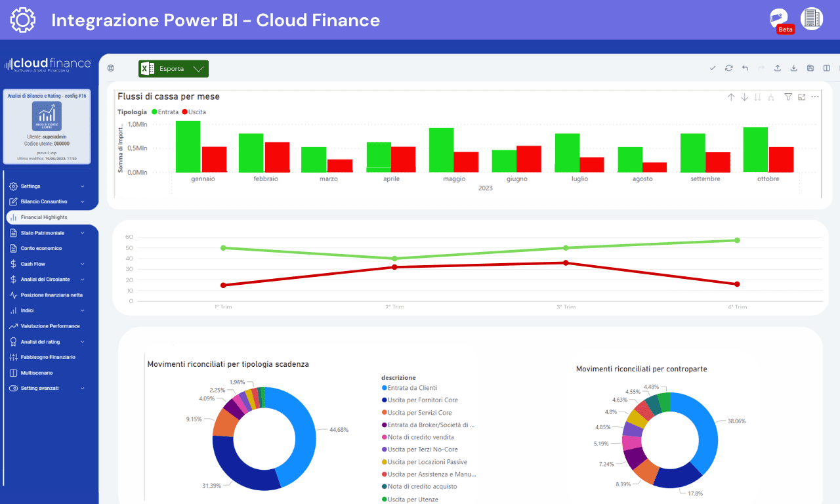Image resolution: width=840 pixels, height=504 pixels.
Task: Click the redo arrow icon
Action: [x=761, y=68]
